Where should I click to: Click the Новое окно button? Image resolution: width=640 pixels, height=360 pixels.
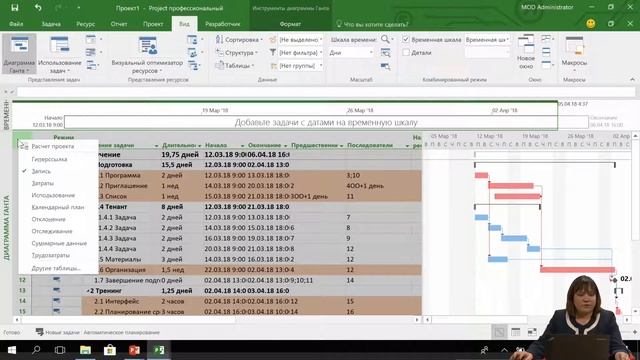[x=526, y=52]
